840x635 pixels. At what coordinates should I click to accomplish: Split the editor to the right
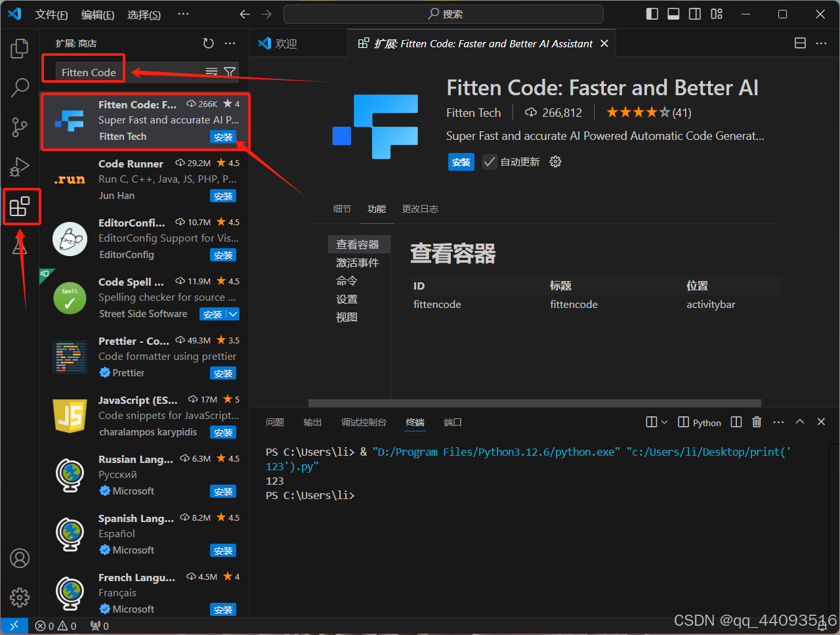(800, 43)
